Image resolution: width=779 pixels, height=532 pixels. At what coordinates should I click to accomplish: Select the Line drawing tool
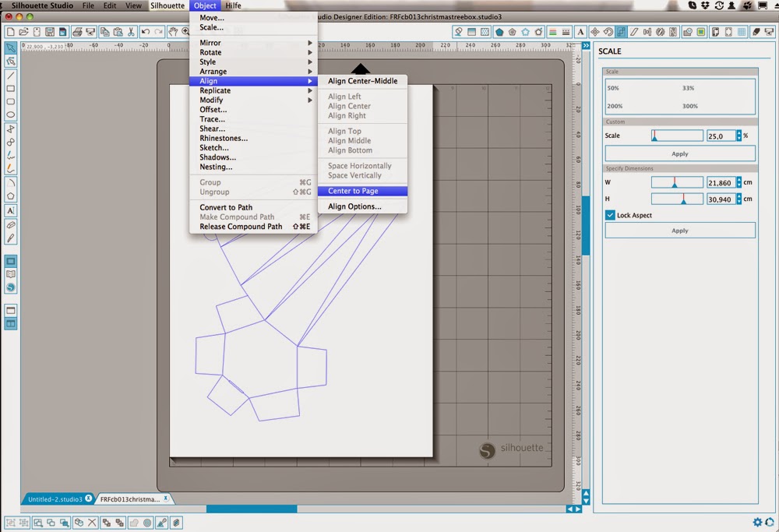tap(10, 76)
